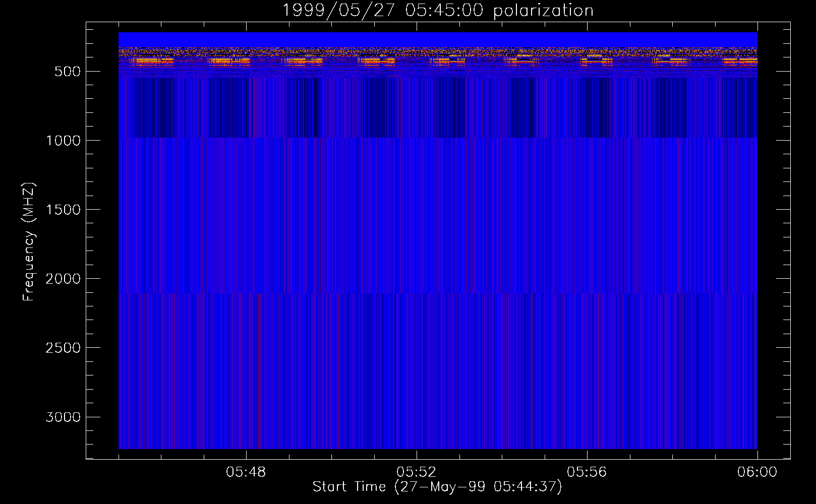Click the 1500 frequency tick label
The height and width of the screenshot is (504, 816).
pos(63,210)
